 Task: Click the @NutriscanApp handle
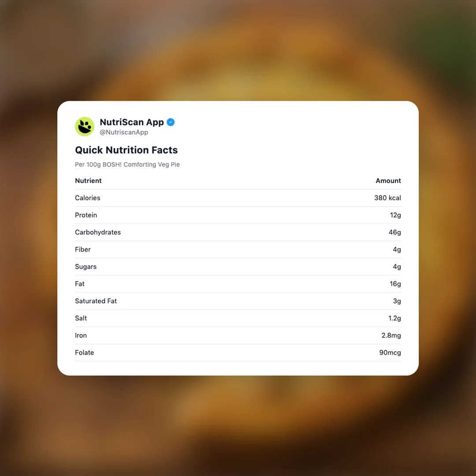pos(123,132)
